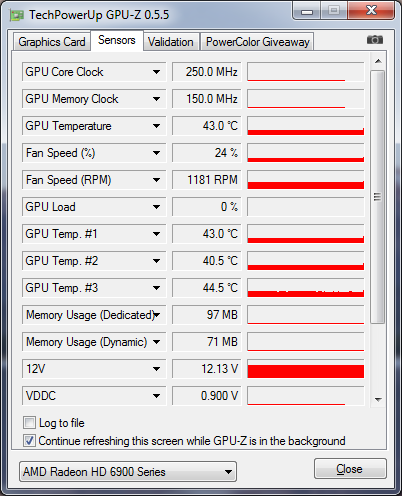Screen dimensions: 402x496
Task: Minimize the GPU-Z window
Action: [x=307, y=11]
